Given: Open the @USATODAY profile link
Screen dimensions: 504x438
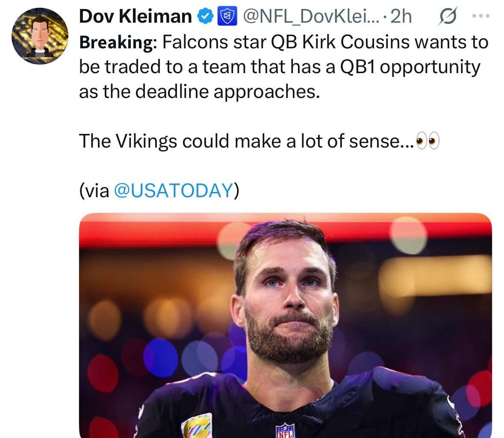Looking at the screenshot, I should 173,191.
